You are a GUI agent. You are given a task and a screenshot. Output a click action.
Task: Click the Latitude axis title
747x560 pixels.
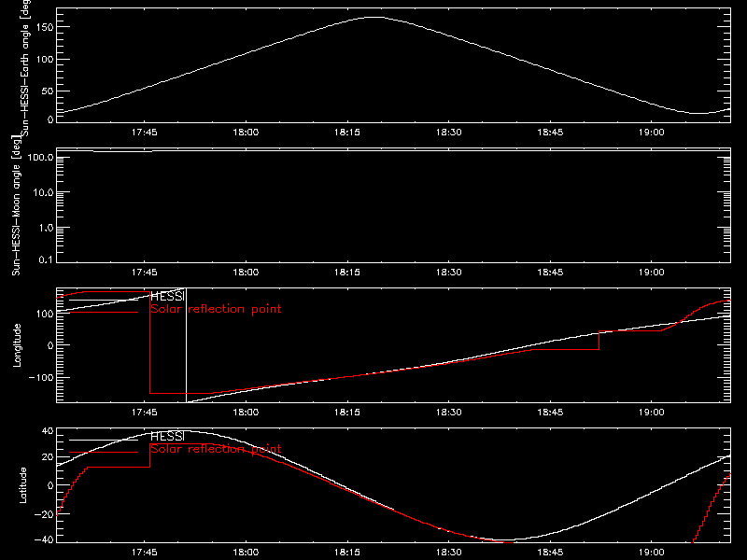point(22,485)
